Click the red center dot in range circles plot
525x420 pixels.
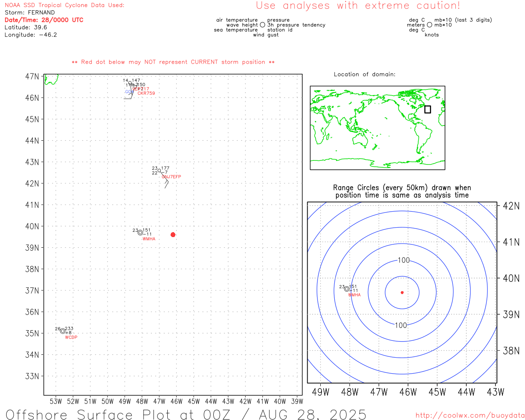402,292
